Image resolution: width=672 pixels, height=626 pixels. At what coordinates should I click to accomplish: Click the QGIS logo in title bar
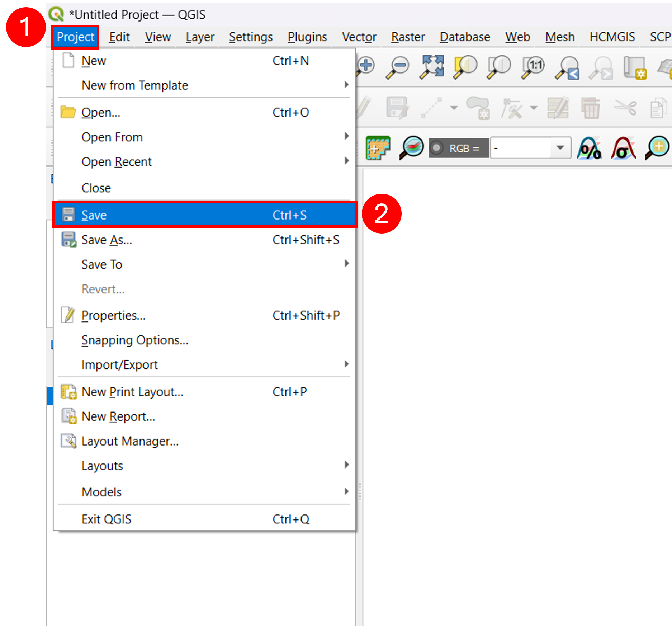[56, 14]
